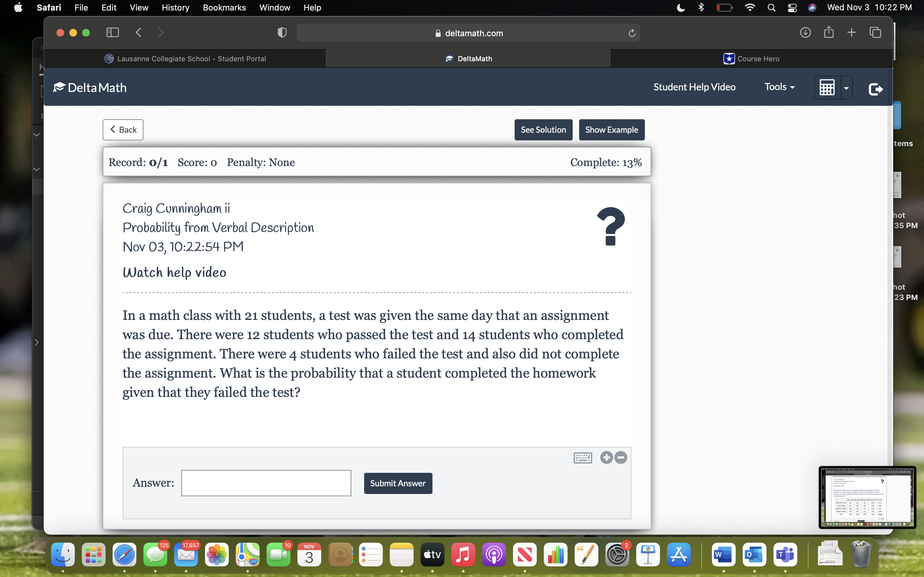Open Safari's share menu icon
Viewport: 924px width, 577px height.
(828, 32)
